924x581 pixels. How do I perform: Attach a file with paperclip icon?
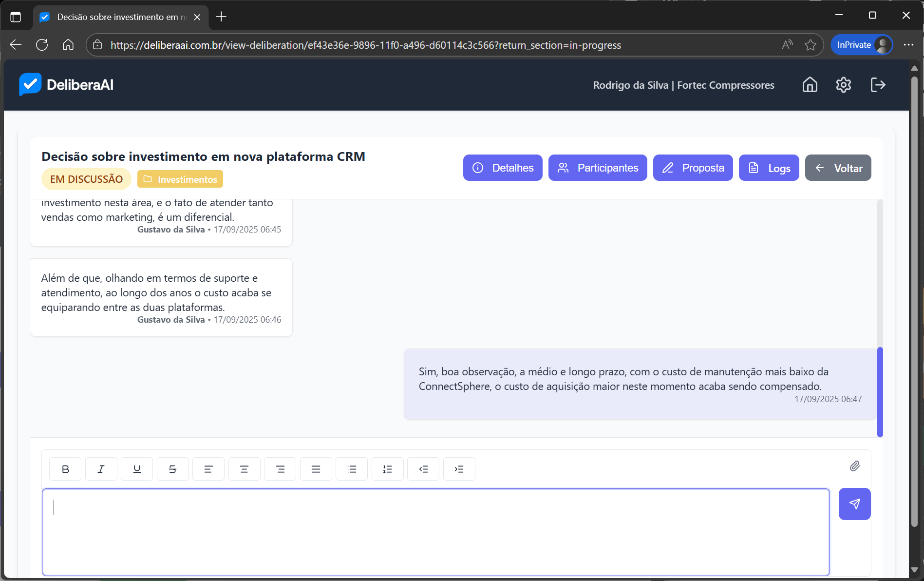tap(854, 466)
